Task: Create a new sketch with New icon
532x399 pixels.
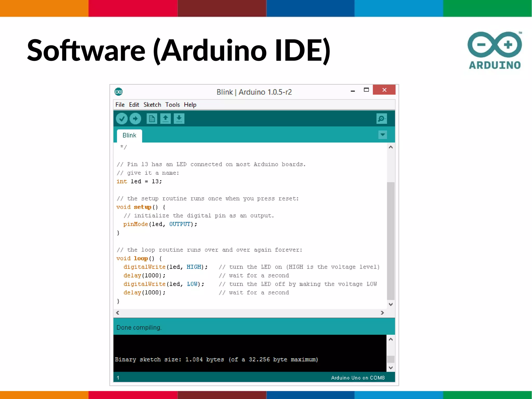Action: pyautogui.click(x=152, y=119)
